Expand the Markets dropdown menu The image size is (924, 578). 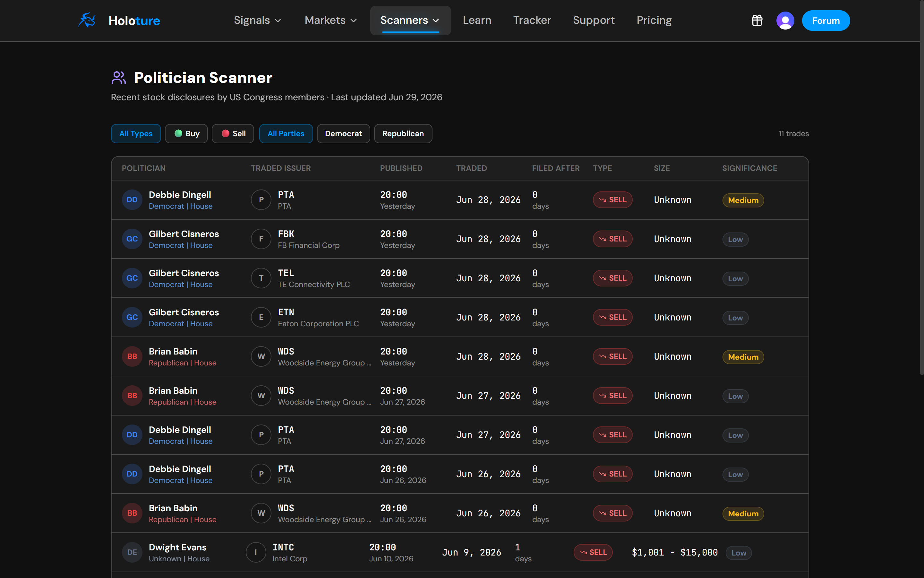tap(331, 20)
